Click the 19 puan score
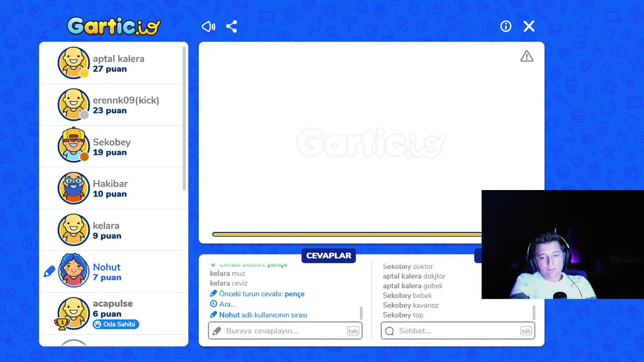 pyautogui.click(x=110, y=153)
